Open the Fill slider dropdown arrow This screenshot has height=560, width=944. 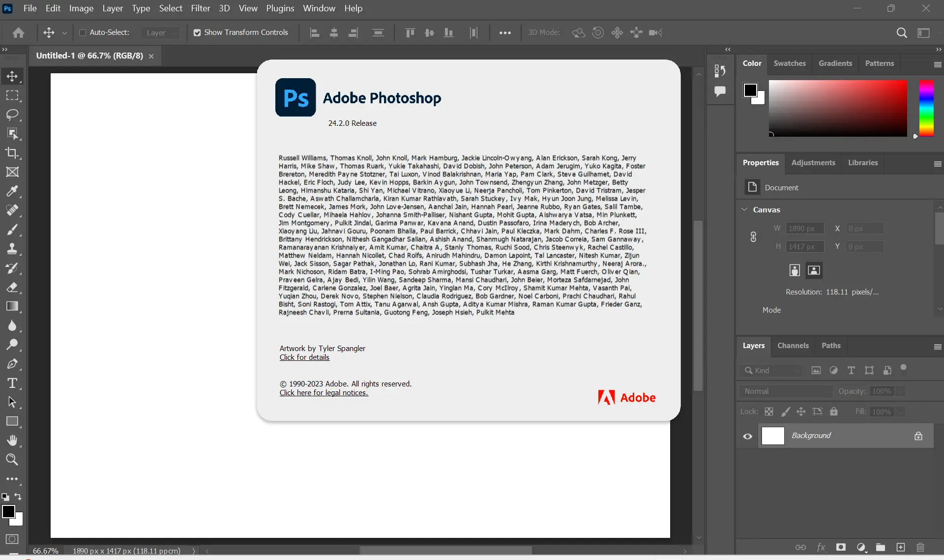900,412
